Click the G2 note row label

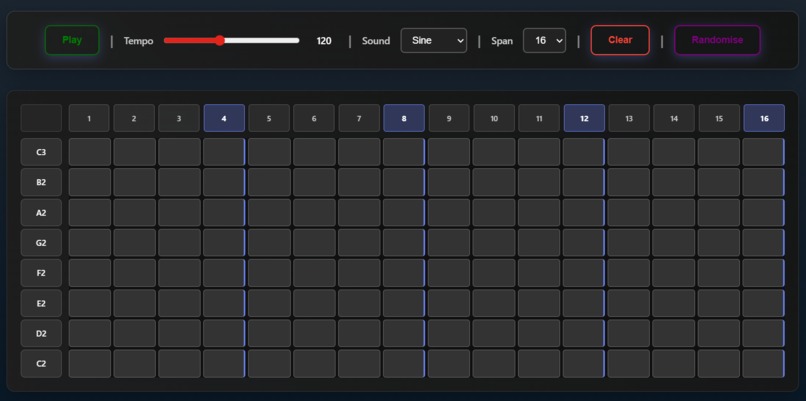(41, 243)
